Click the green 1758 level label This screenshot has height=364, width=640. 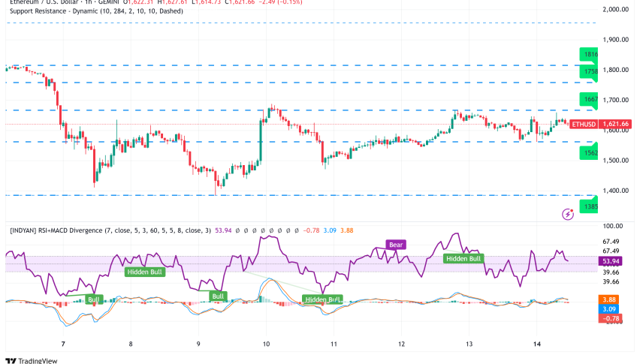pyautogui.click(x=589, y=72)
